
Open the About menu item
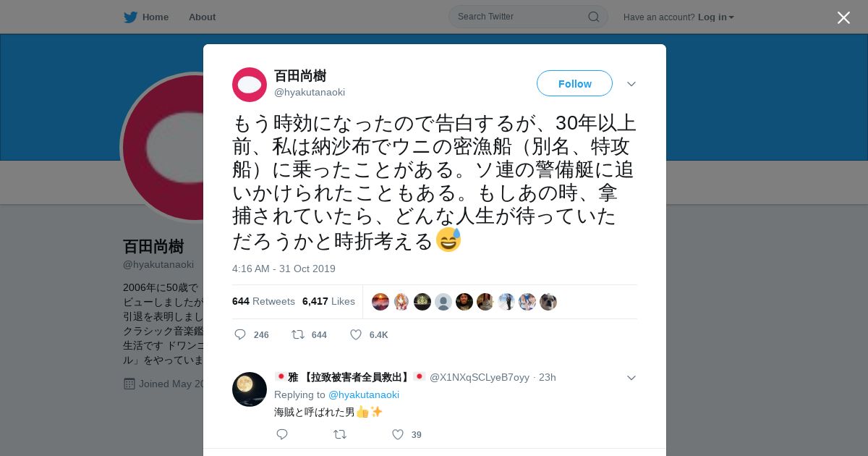(x=202, y=17)
